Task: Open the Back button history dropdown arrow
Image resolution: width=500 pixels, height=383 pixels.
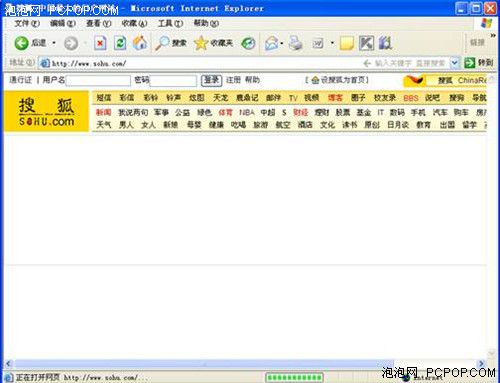Action: point(54,43)
